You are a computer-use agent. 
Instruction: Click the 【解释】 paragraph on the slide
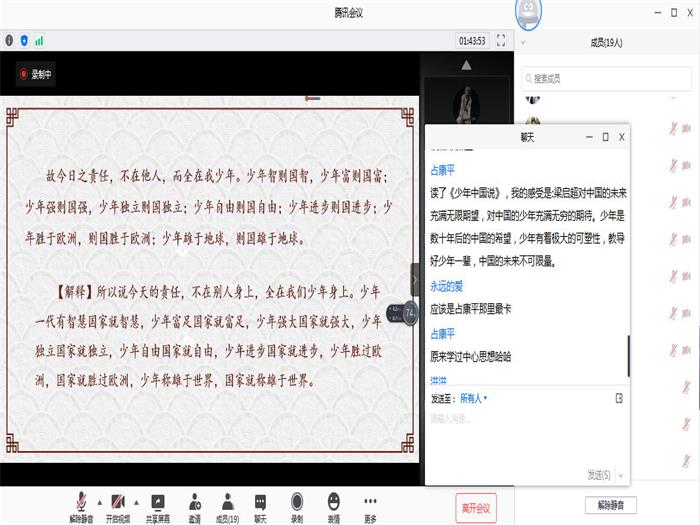coord(208,336)
